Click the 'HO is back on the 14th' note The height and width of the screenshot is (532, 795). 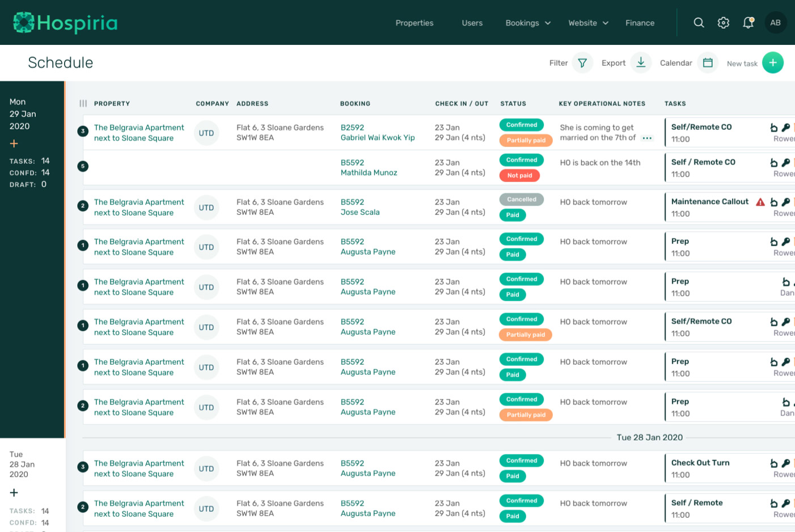[600, 163]
